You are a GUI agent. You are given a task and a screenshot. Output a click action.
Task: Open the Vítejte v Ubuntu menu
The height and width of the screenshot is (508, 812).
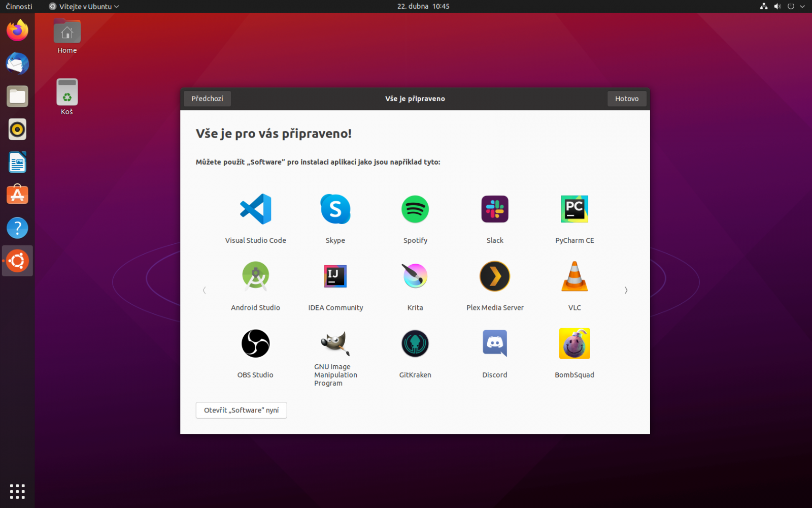coord(83,6)
